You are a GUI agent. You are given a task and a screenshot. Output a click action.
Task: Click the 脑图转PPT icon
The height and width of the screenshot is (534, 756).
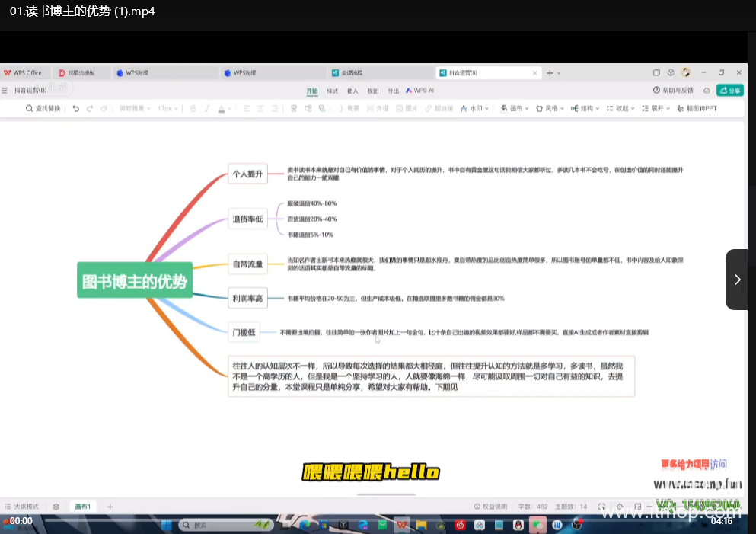696,109
